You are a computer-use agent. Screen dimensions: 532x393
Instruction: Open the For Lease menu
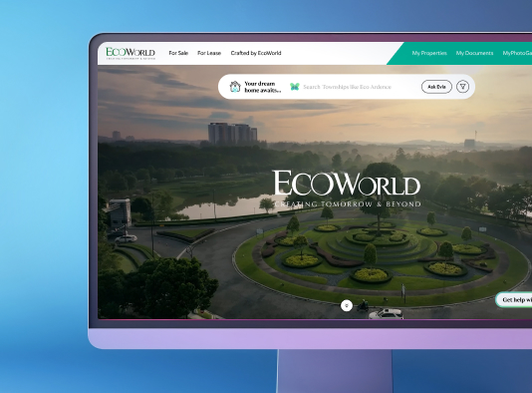209,53
